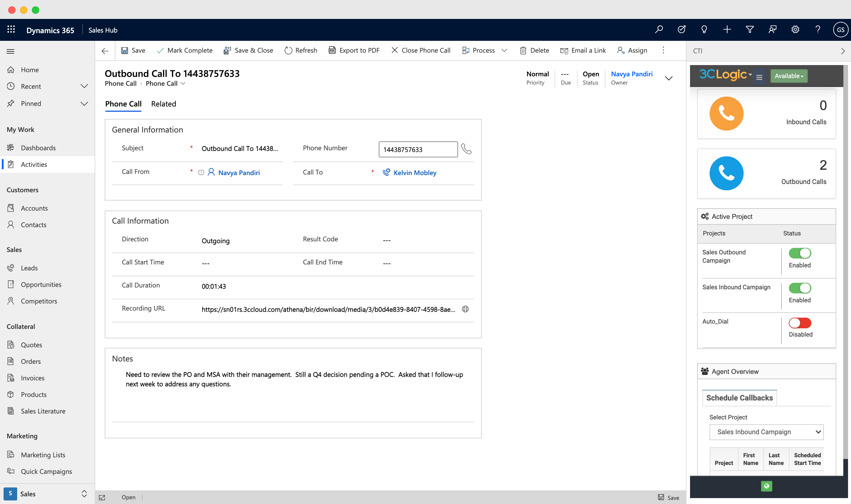Open Opportunities in the left navigation

click(41, 284)
